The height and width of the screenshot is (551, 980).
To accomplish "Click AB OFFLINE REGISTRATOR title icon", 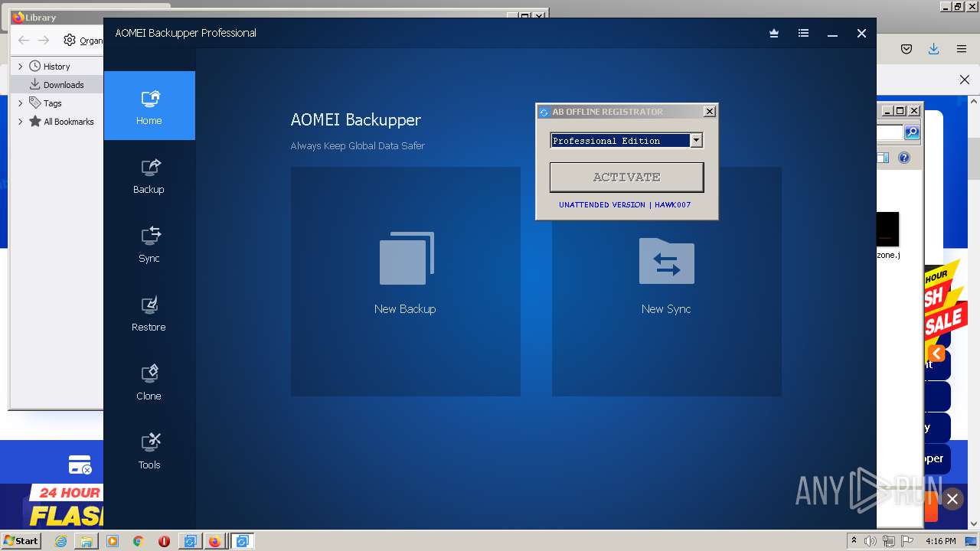I will pos(544,112).
